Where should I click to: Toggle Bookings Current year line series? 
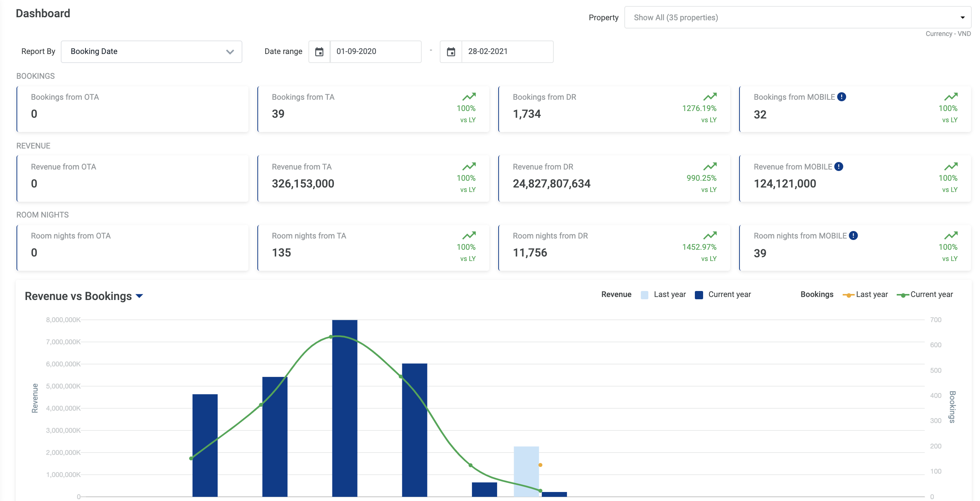point(924,295)
